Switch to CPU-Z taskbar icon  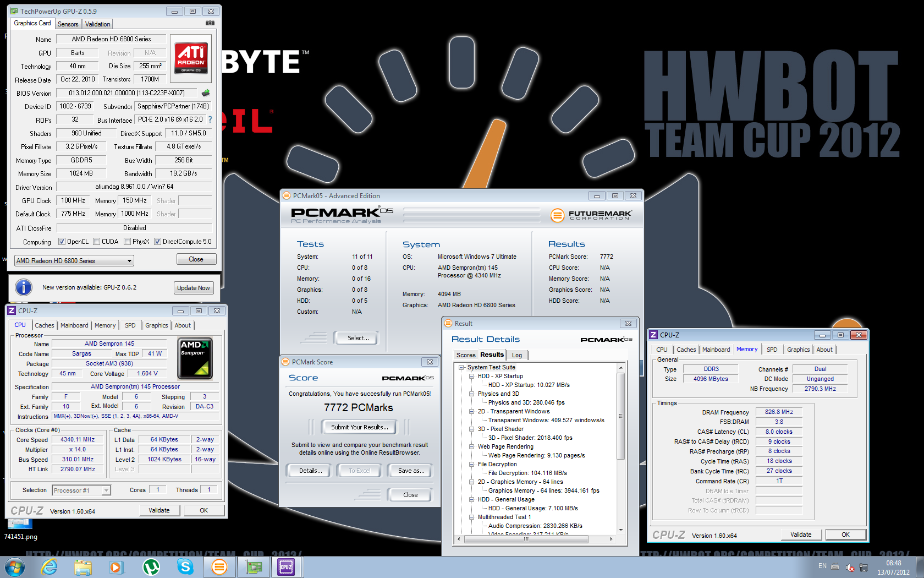click(x=287, y=567)
